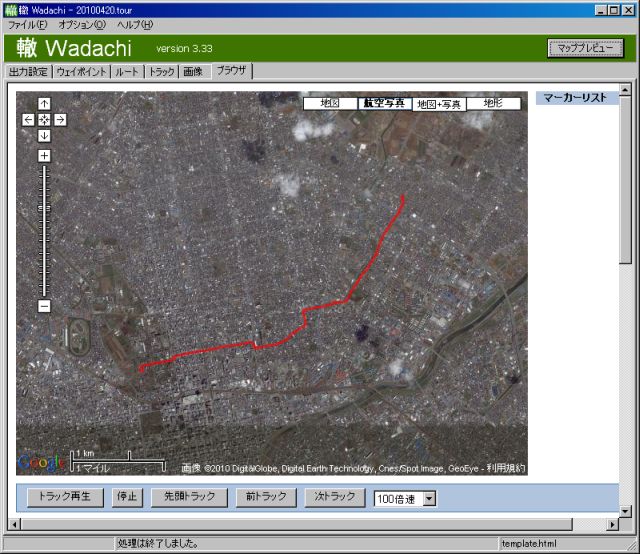Pan the map left with arrow button
640x554 pixels.
(28, 120)
